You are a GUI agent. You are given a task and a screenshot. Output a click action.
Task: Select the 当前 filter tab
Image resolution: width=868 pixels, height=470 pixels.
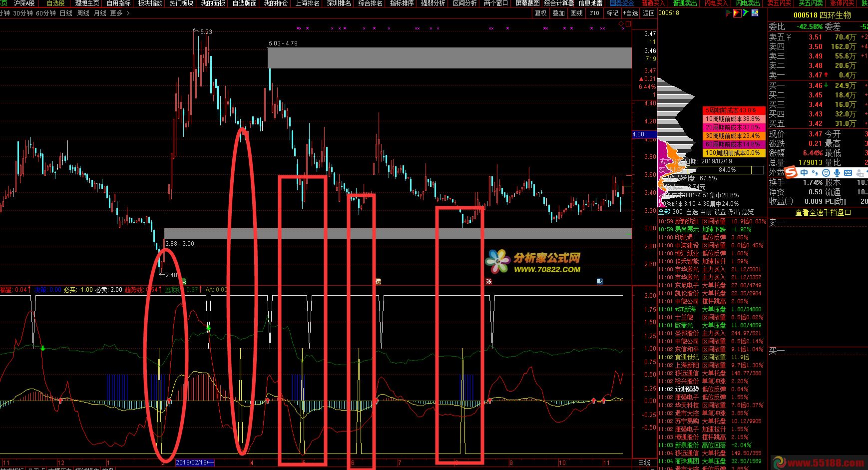click(706, 212)
